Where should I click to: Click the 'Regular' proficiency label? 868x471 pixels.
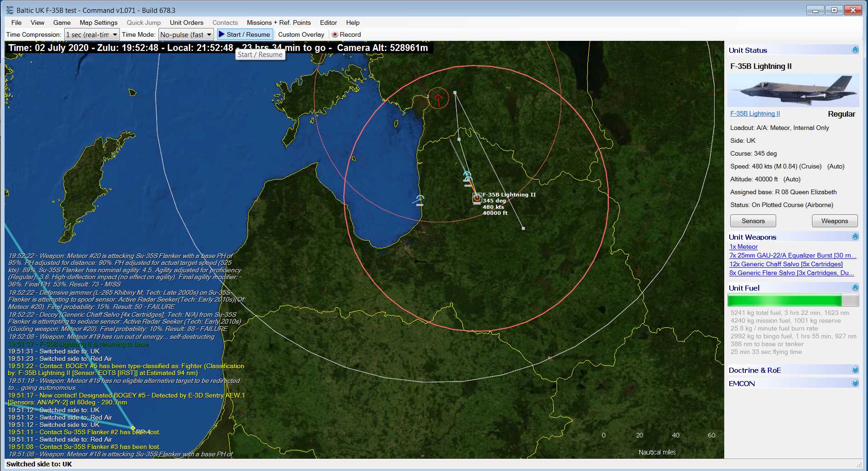(841, 114)
